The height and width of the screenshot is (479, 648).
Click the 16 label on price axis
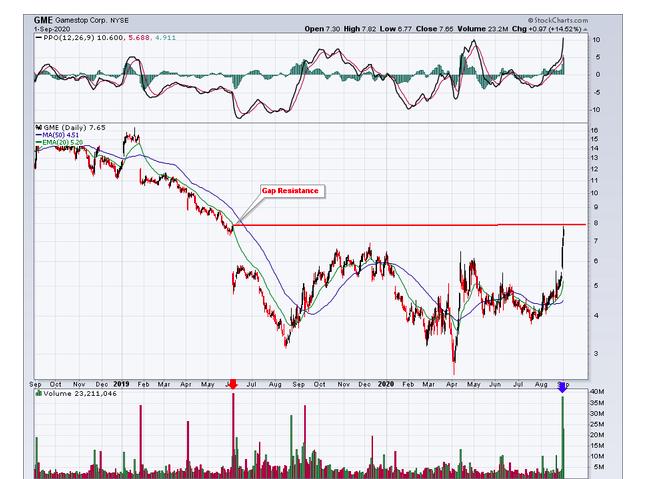point(595,130)
